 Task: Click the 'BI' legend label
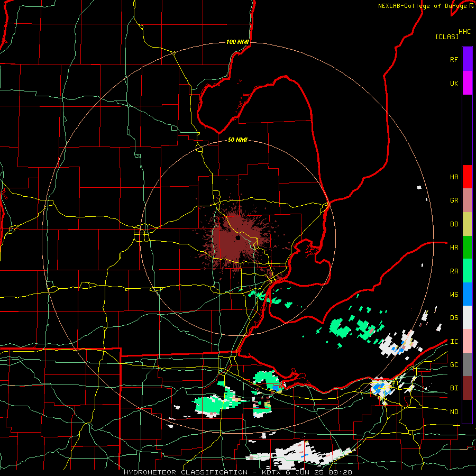click(x=454, y=388)
